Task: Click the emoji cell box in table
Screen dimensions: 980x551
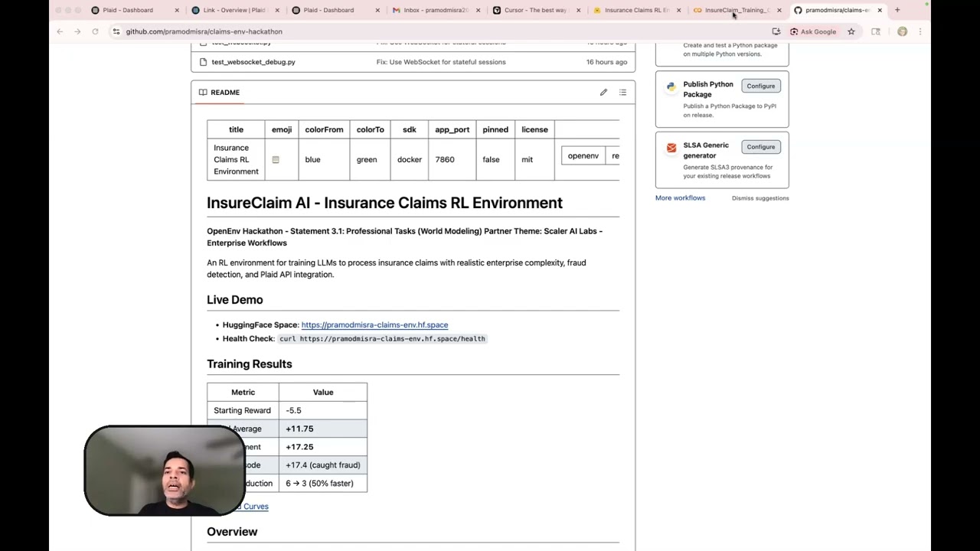Action: pyautogui.click(x=276, y=160)
